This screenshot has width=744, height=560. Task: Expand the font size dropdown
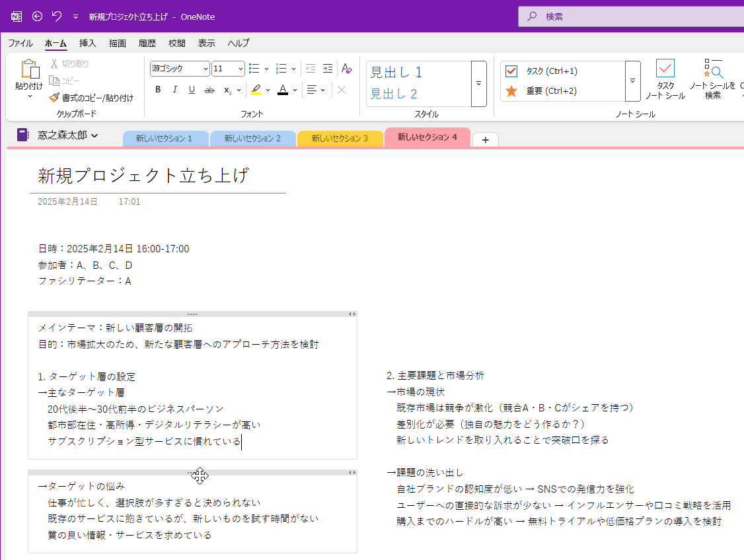tap(240, 68)
